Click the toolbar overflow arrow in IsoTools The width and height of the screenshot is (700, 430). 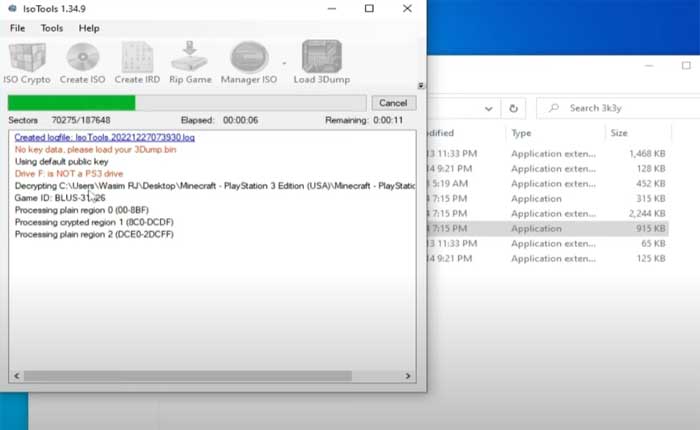(x=421, y=85)
